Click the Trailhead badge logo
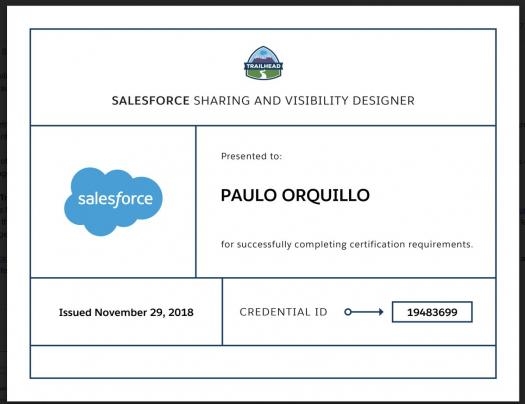Viewport: 525px width, 404px height. 264,63
